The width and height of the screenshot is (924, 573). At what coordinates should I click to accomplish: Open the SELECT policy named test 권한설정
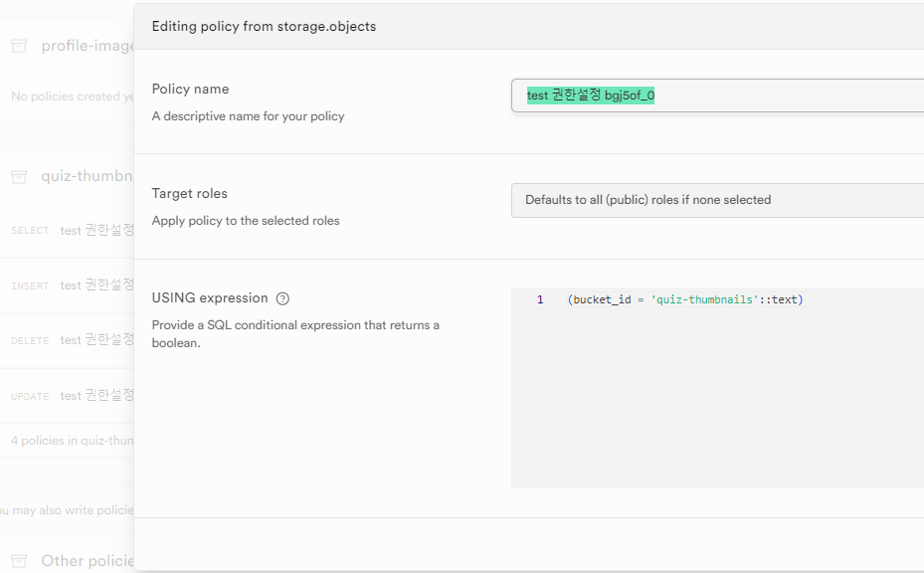click(96, 230)
